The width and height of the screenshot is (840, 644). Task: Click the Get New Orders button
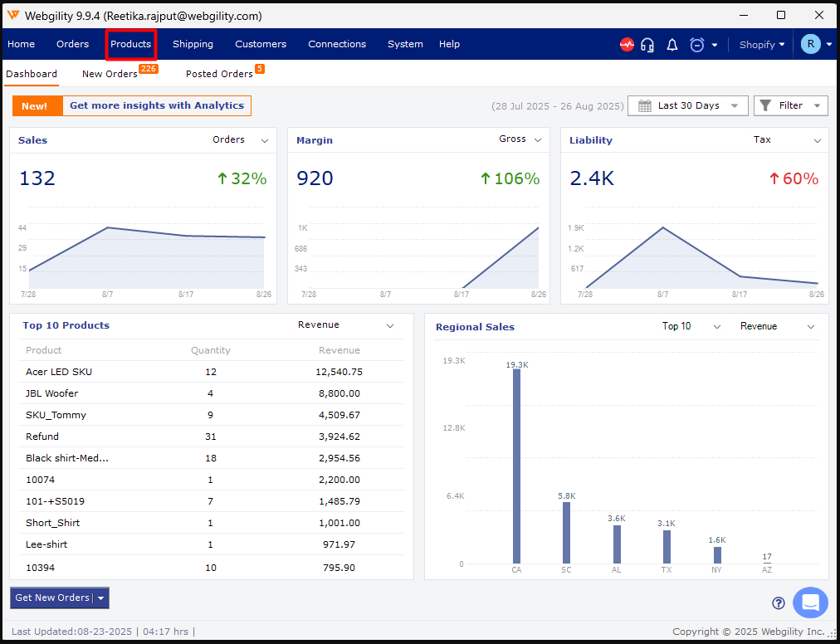[x=52, y=598]
